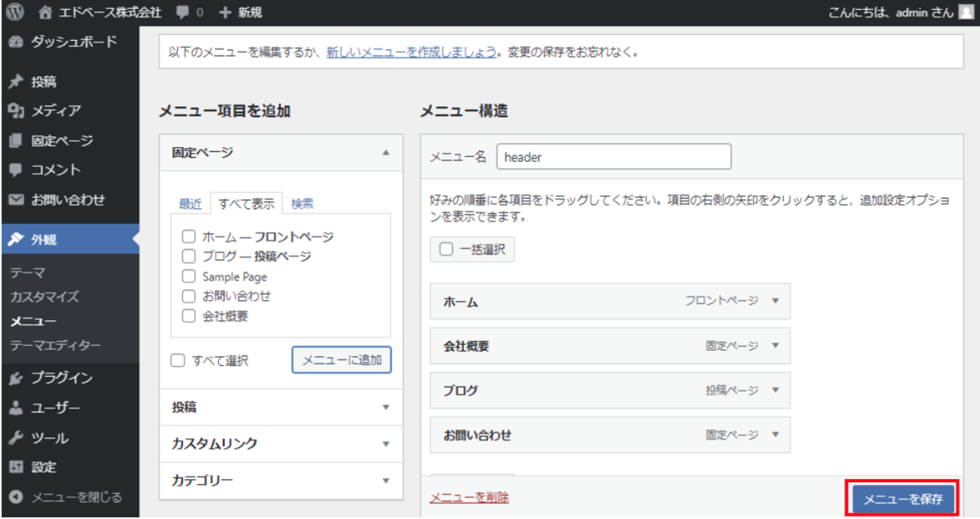Click the 投稿 pushpin icon
980x519 pixels.
pyautogui.click(x=16, y=82)
